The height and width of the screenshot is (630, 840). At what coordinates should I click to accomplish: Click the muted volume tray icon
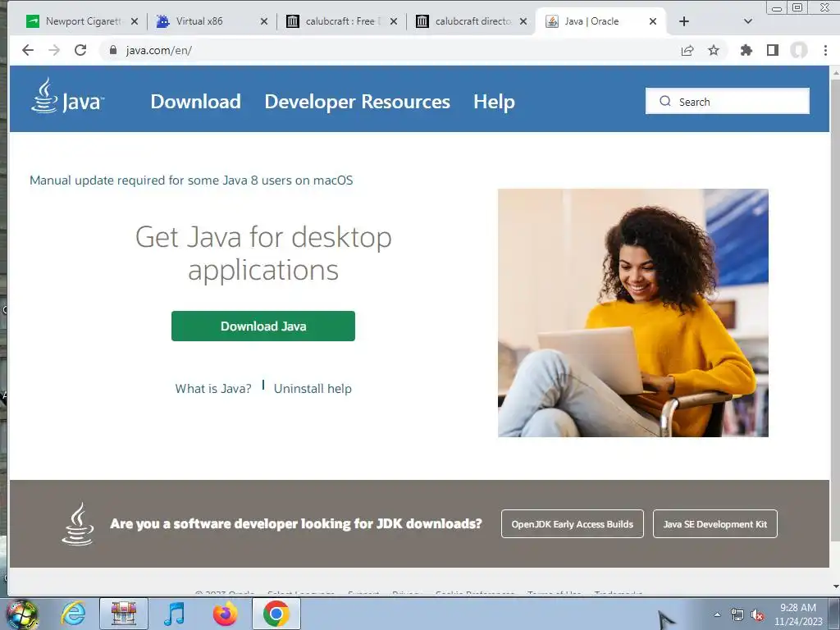click(757, 614)
